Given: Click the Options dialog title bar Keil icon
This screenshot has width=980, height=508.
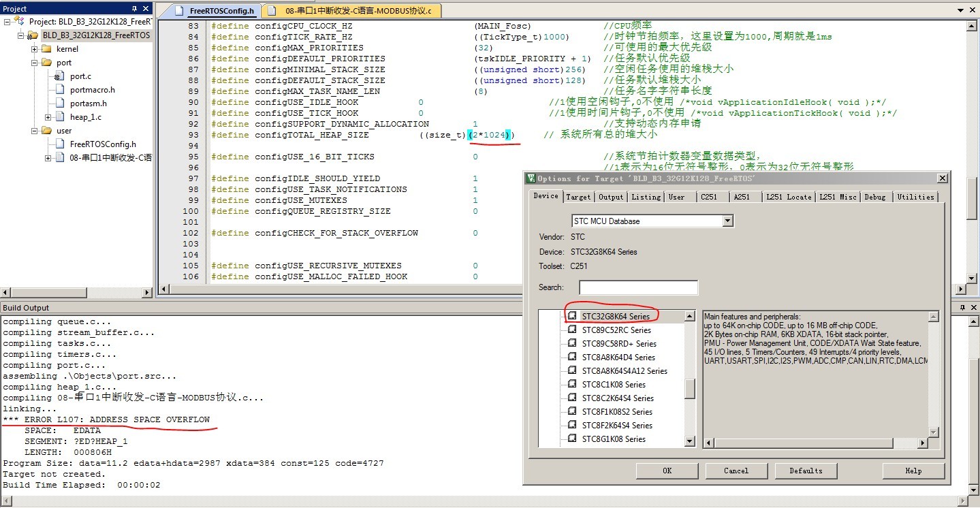Looking at the screenshot, I should pyautogui.click(x=531, y=178).
